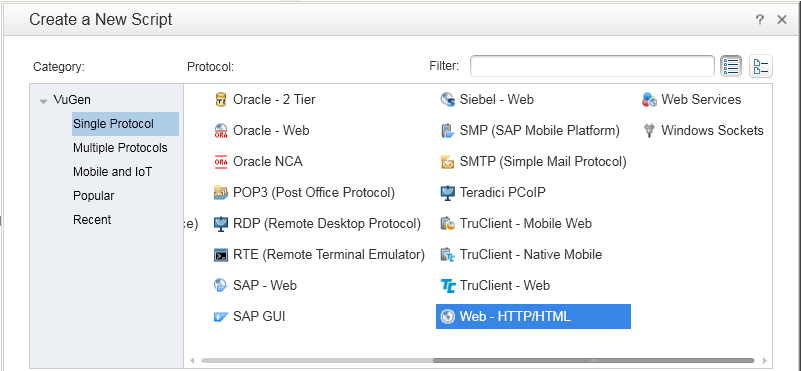Click the TruClient - Mobile Web icon
The width and height of the screenshot is (801, 371).
[x=447, y=224]
